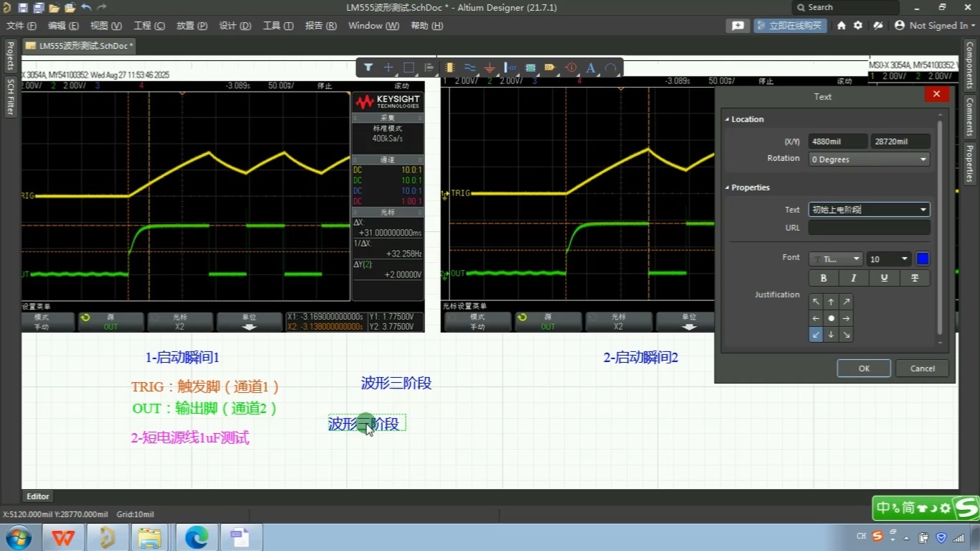
Task: Click the save all documents icon
Action: pyautogui.click(x=38, y=7)
